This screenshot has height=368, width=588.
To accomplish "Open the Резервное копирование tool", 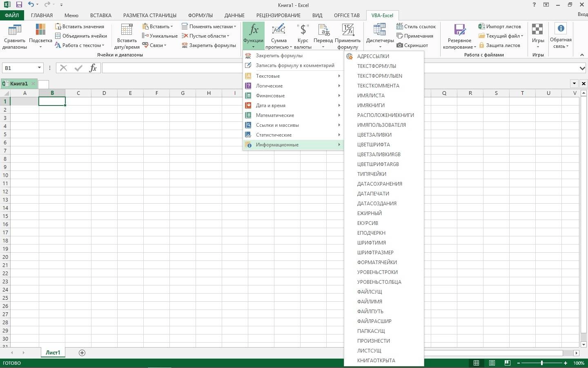I will 460,36.
